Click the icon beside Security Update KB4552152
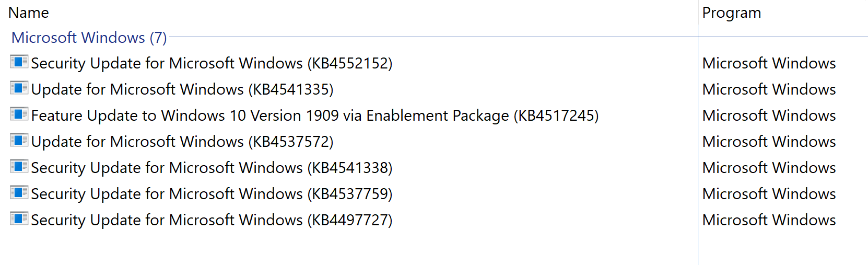The width and height of the screenshot is (868, 265). [x=19, y=62]
